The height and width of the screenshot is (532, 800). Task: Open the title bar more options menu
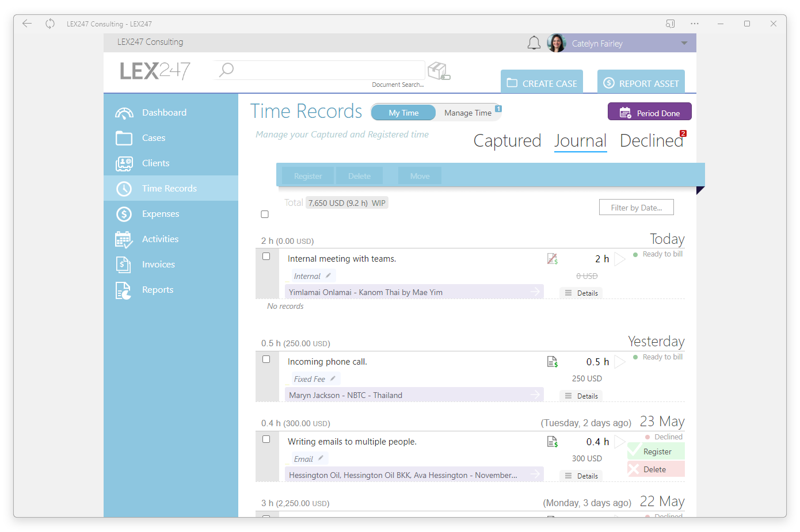pos(695,24)
